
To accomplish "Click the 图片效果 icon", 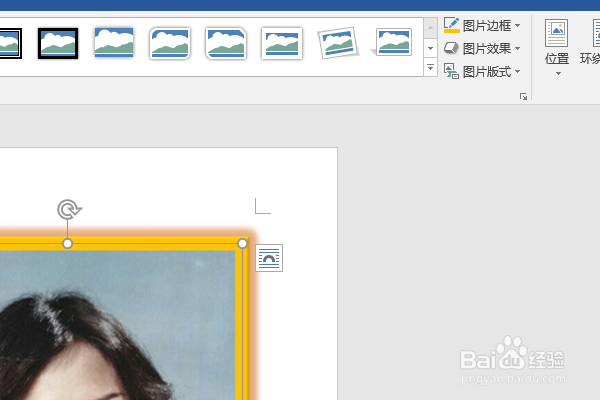I will (x=451, y=48).
